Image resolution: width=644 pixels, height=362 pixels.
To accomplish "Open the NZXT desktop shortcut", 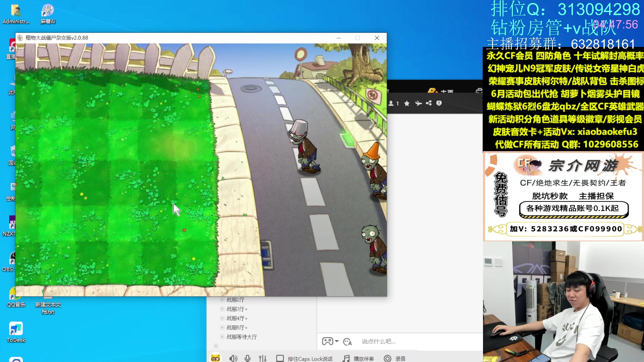I will coord(10,226).
